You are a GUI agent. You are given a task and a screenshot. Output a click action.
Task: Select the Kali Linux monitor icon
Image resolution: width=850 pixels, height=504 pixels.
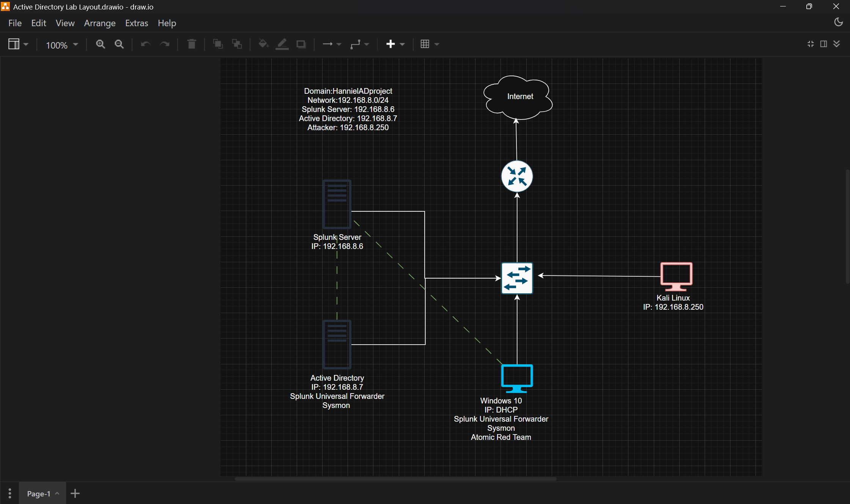click(x=676, y=277)
